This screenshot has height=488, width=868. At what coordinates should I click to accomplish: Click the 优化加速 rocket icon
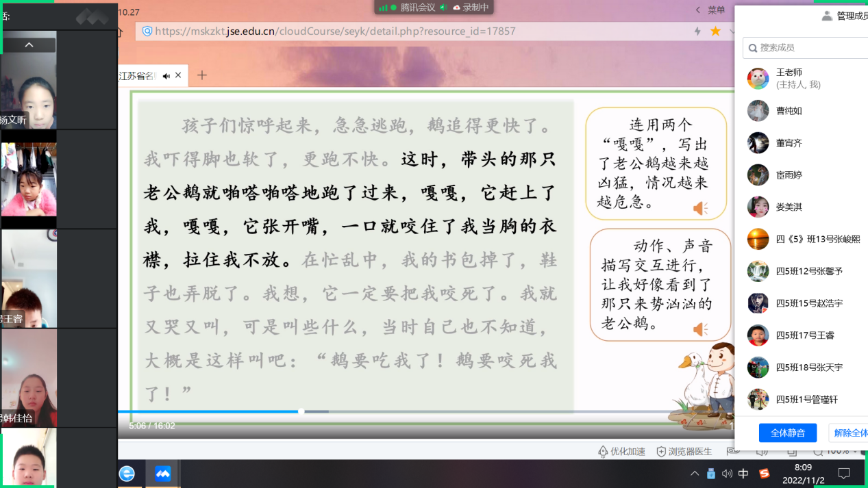(603, 452)
